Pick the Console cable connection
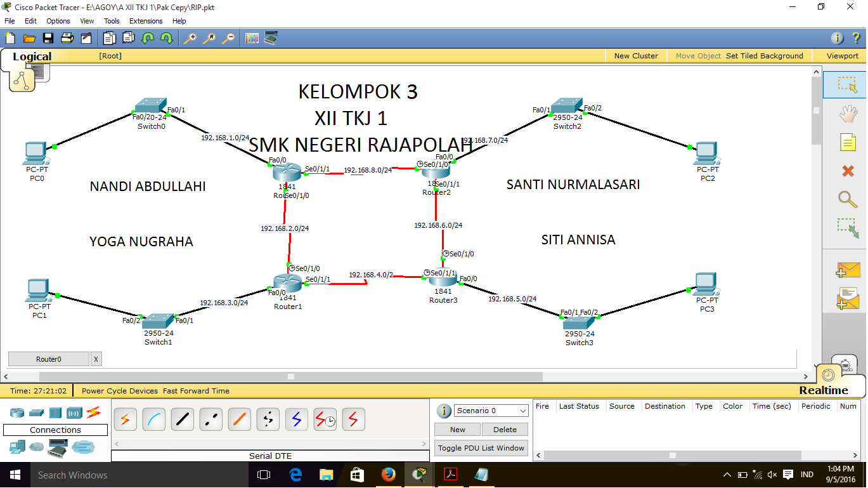The image size is (868, 488). coord(153,419)
